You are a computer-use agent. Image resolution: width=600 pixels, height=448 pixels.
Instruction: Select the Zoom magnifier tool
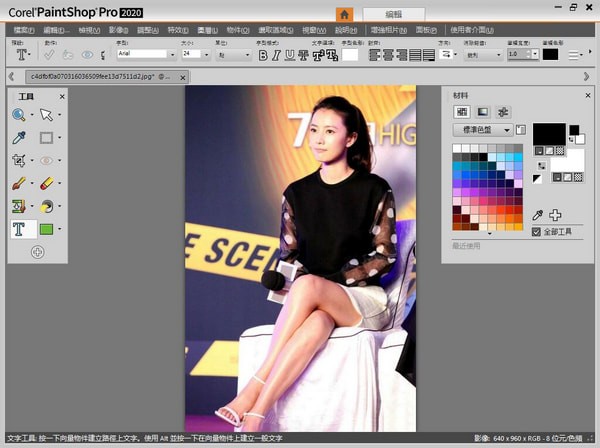[x=18, y=115]
